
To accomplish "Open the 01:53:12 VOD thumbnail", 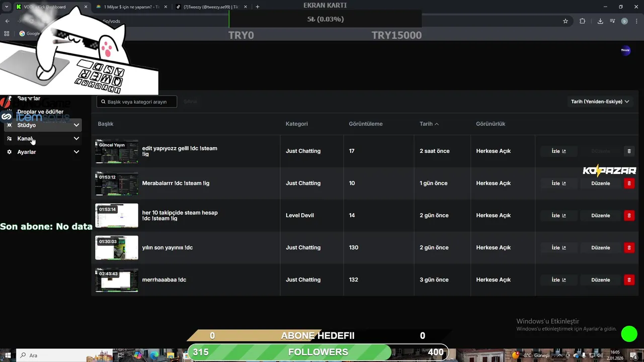I will pos(117,184).
